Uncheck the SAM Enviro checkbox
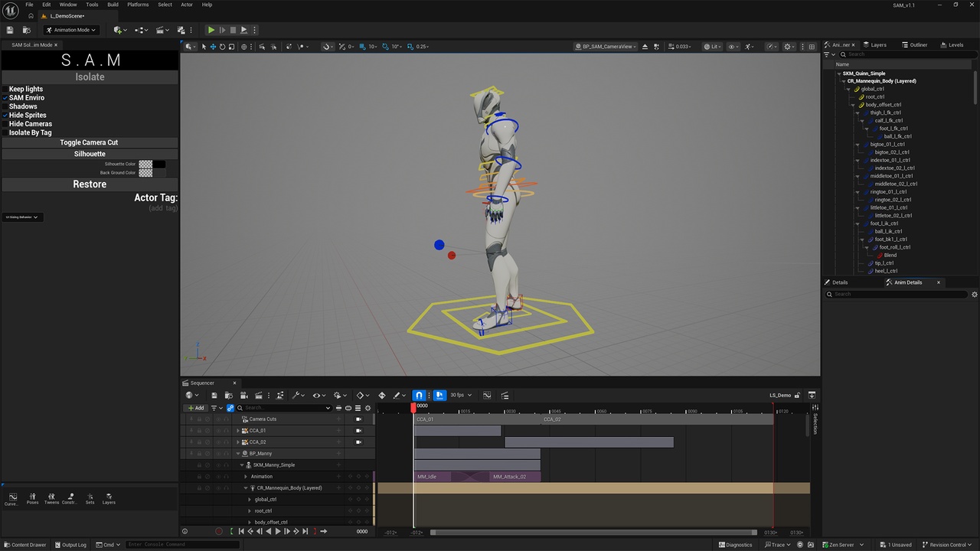 pyautogui.click(x=5, y=98)
